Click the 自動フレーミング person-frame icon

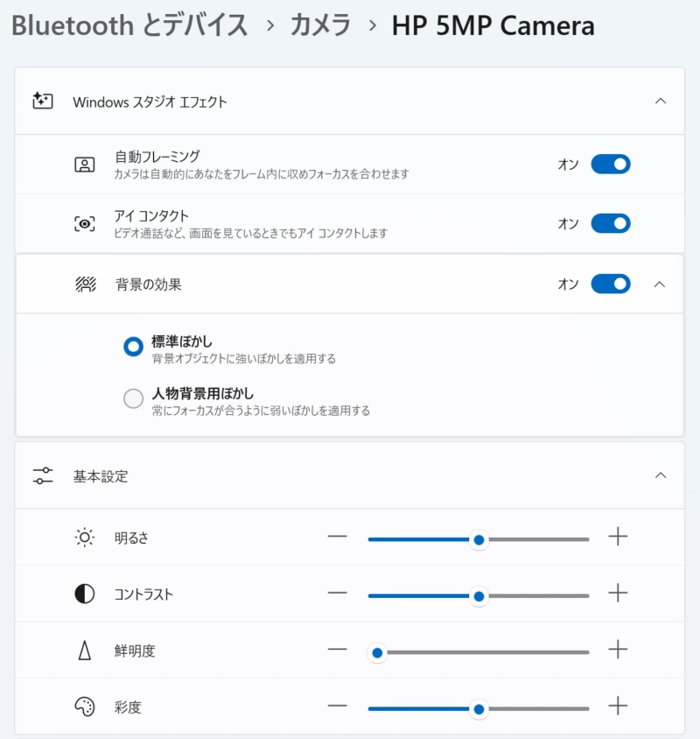(85, 165)
